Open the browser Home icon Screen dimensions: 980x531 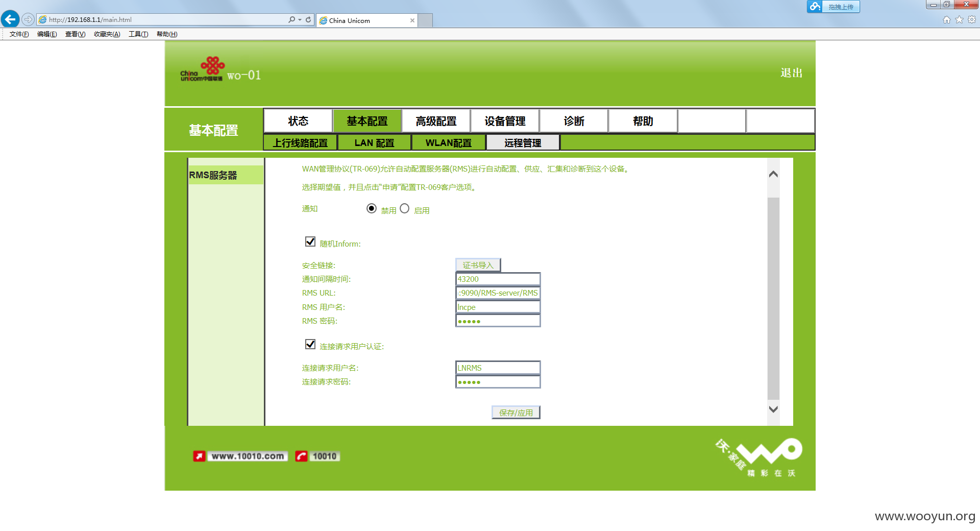[947, 19]
